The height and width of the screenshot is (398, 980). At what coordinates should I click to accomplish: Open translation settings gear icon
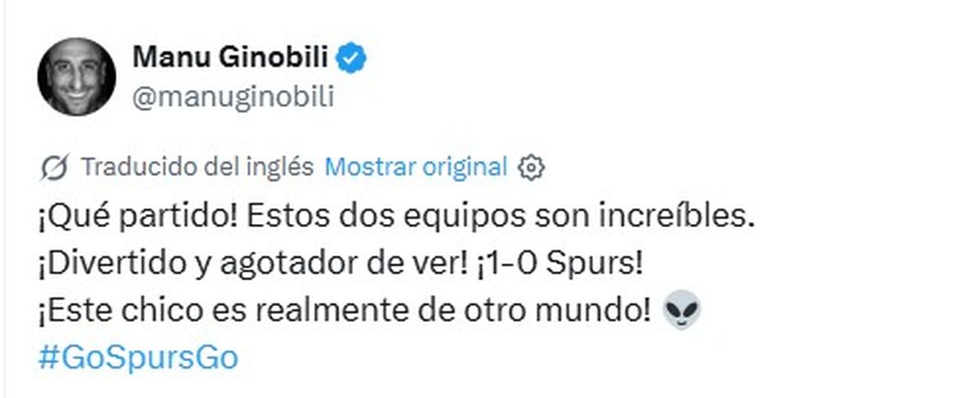click(x=532, y=168)
